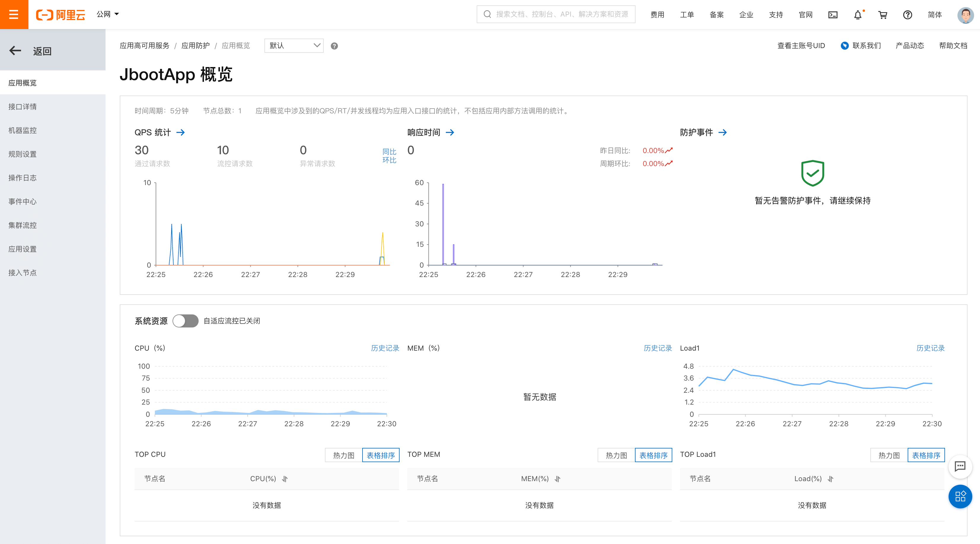Click the back arrow beside 返回

[x=15, y=51]
